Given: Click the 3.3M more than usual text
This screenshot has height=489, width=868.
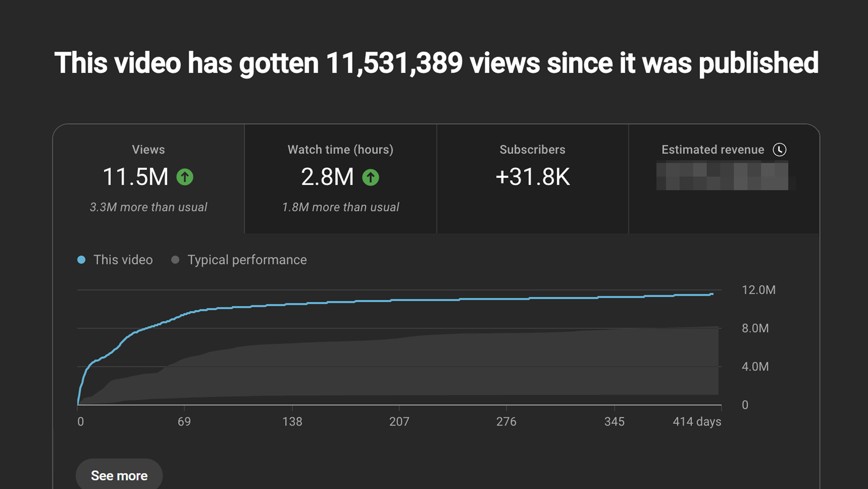Looking at the screenshot, I should pyautogui.click(x=149, y=207).
